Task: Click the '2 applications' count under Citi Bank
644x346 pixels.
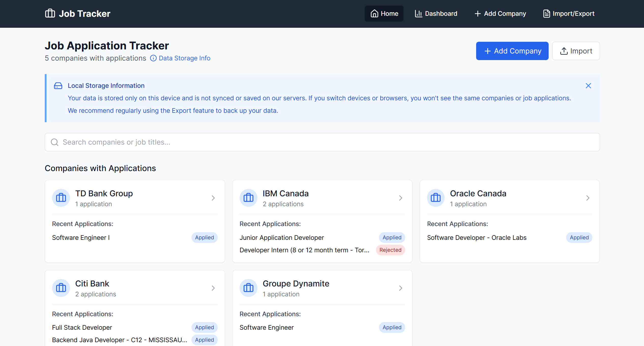Action: point(96,294)
